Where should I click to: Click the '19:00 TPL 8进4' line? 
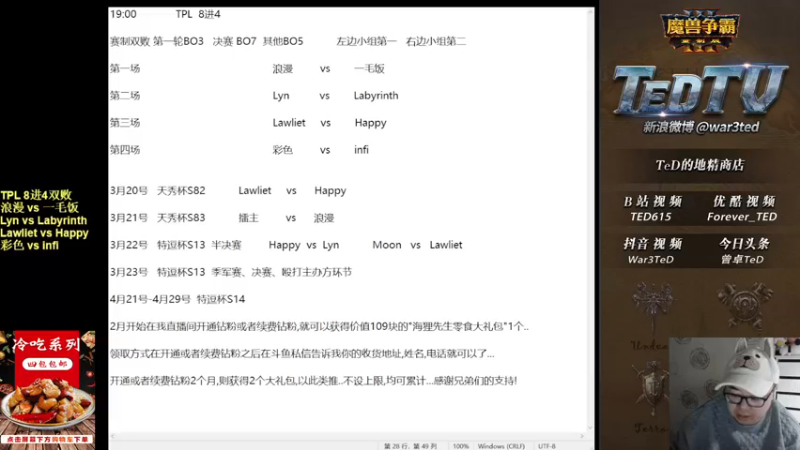coord(165,14)
